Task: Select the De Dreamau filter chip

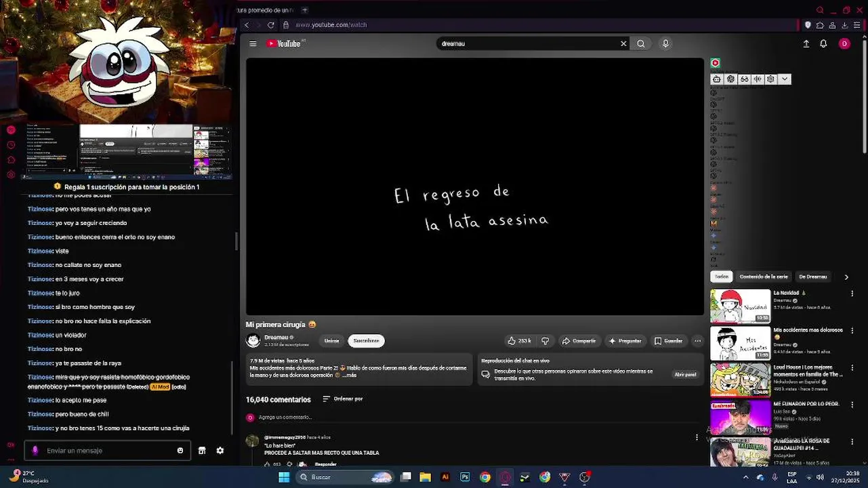Action: point(812,277)
